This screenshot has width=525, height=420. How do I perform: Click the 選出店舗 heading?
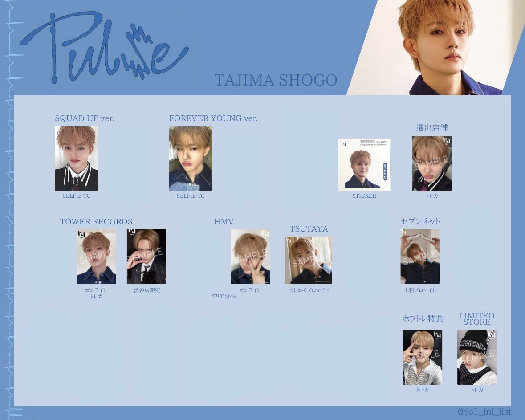(x=432, y=128)
